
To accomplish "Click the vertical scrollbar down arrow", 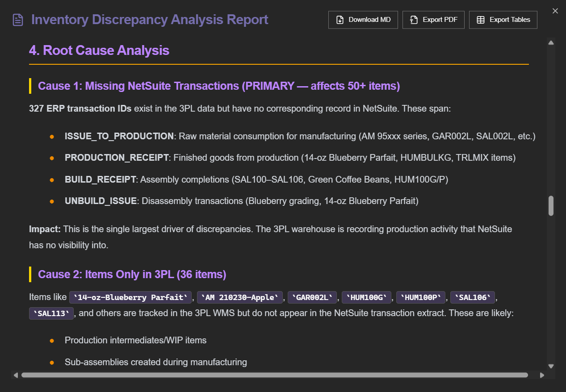I will (x=551, y=366).
